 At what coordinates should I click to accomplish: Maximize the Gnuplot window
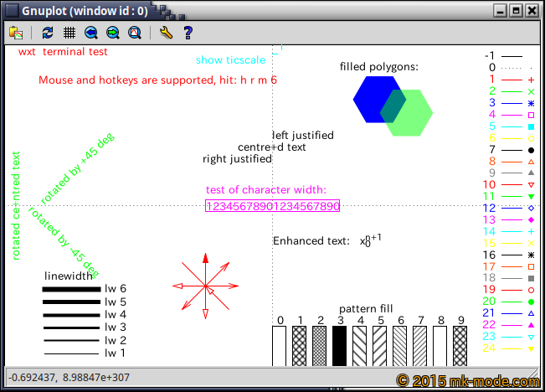point(516,11)
